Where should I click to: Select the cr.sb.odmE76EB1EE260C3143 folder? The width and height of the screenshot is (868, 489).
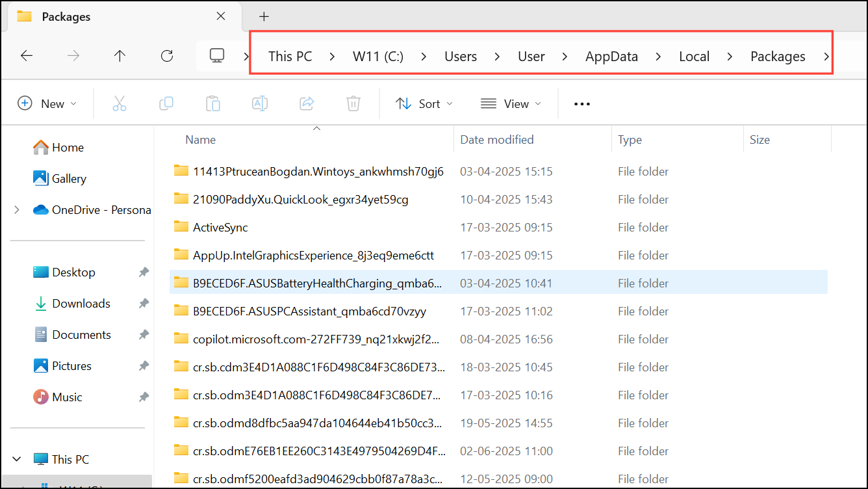[x=498, y=451]
